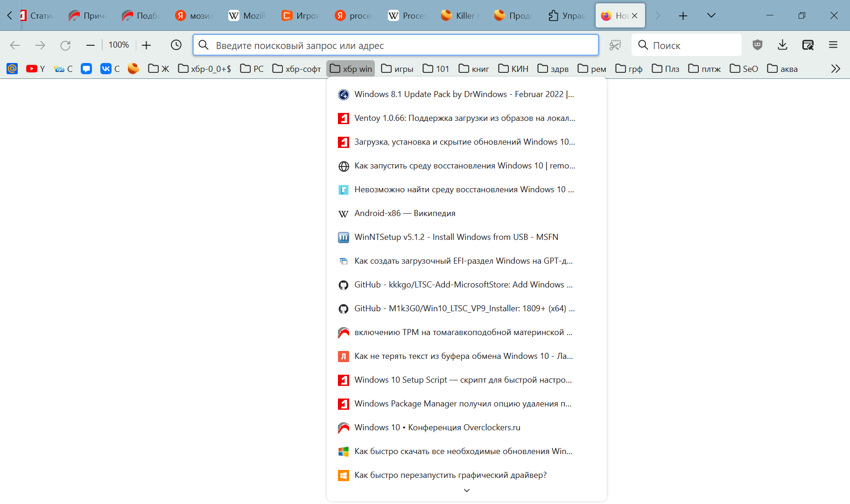Open Windows 10 • Конференция Overclockers.ru bookmark

[467, 427]
